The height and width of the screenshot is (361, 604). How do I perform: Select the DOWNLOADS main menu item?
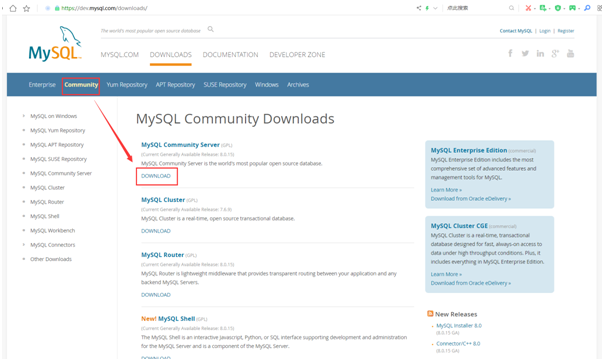click(171, 55)
